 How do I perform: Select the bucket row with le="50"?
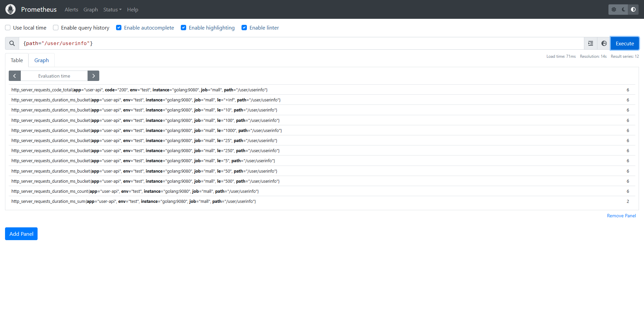click(x=322, y=171)
